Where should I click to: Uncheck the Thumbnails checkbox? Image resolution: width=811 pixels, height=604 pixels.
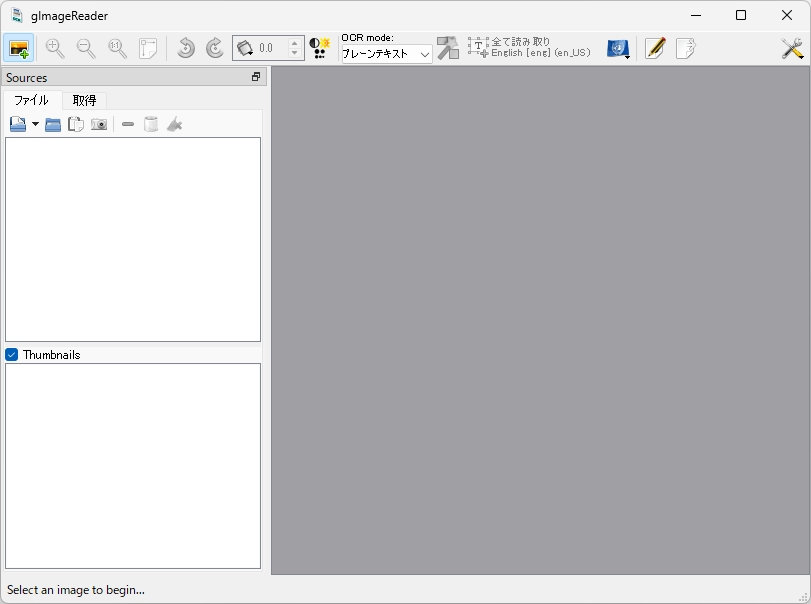(11, 355)
